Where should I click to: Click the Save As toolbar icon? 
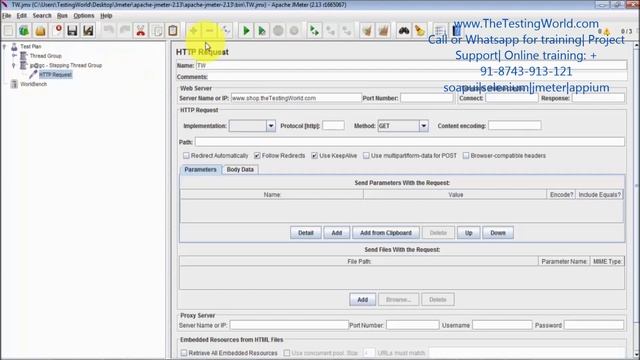(x=88, y=31)
